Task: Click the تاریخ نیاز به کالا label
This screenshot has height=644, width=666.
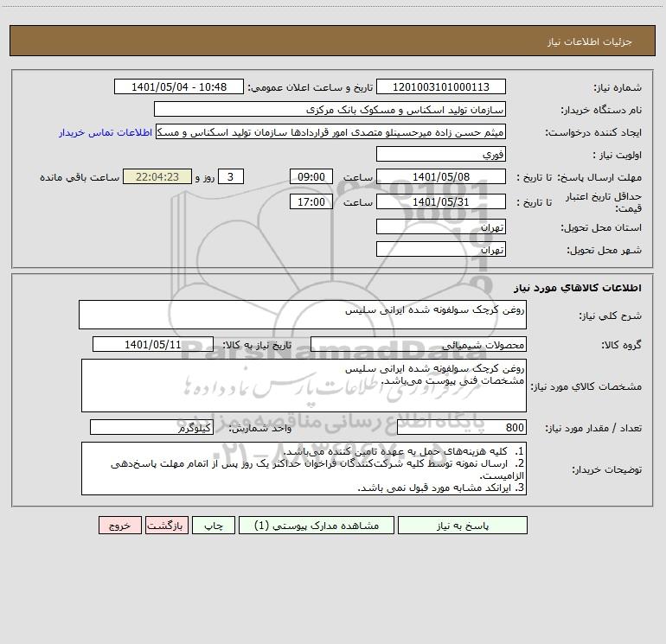Action: (x=258, y=345)
